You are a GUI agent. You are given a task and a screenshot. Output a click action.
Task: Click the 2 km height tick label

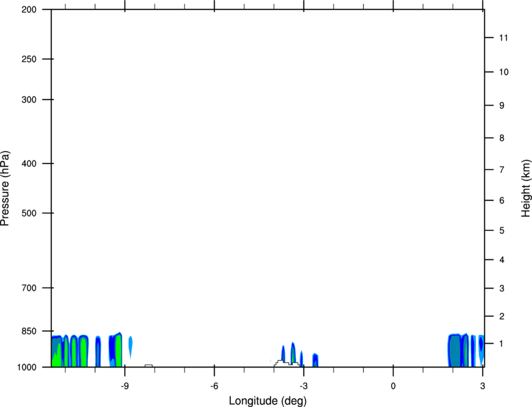[x=502, y=316]
